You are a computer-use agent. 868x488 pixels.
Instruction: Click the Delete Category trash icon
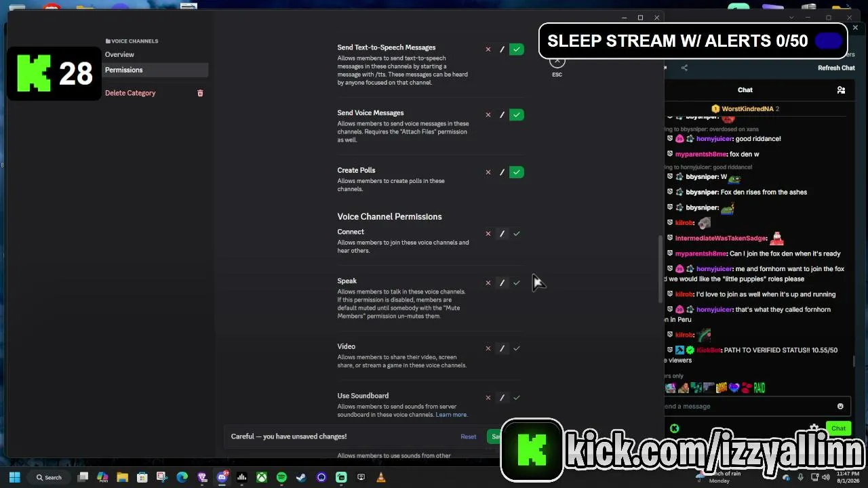[200, 93]
